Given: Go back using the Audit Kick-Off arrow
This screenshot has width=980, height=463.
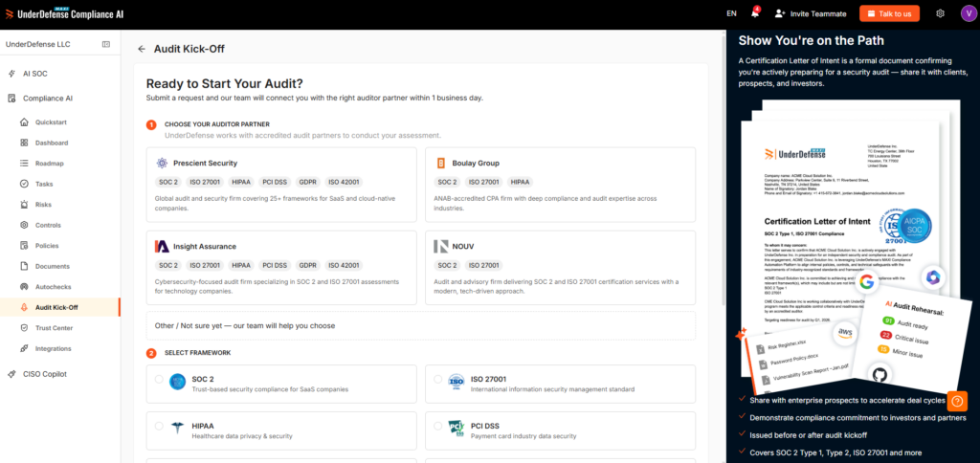Looking at the screenshot, I should pyautogui.click(x=142, y=49).
